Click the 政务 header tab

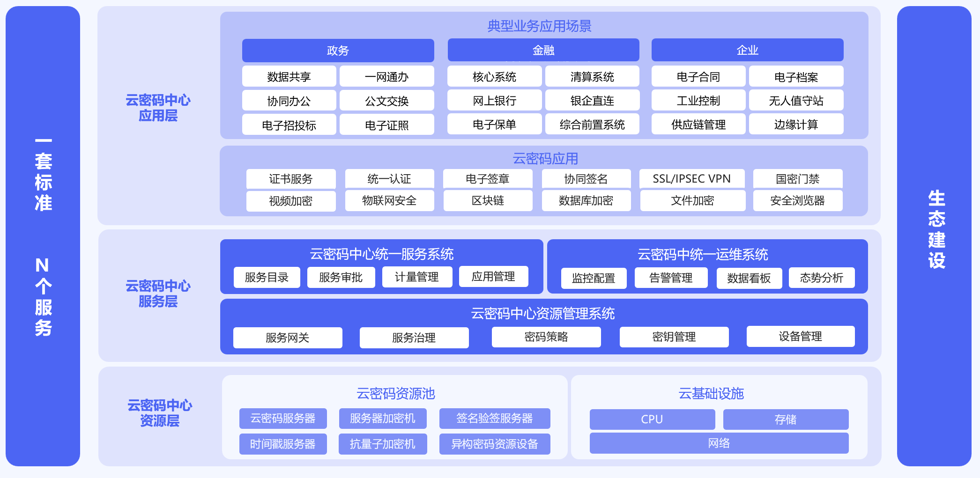[x=338, y=51]
